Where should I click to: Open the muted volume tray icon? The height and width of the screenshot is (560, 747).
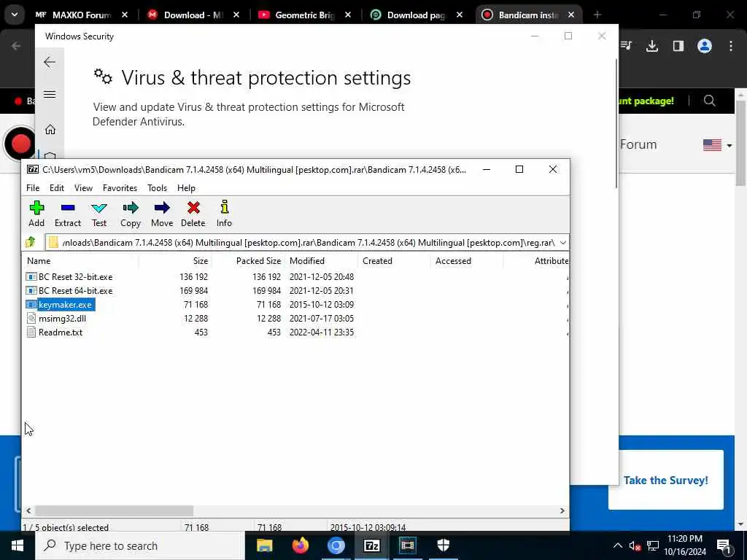[635, 546]
